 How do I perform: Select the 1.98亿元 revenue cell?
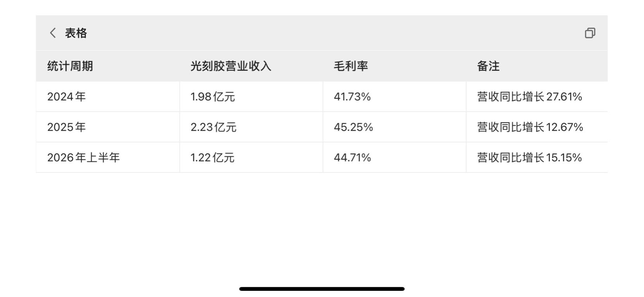251,97
